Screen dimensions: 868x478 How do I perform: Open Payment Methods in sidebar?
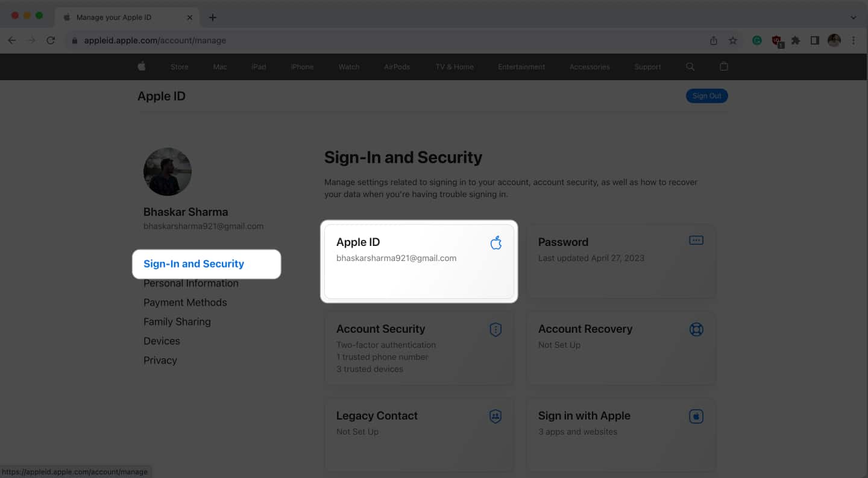pos(185,303)
